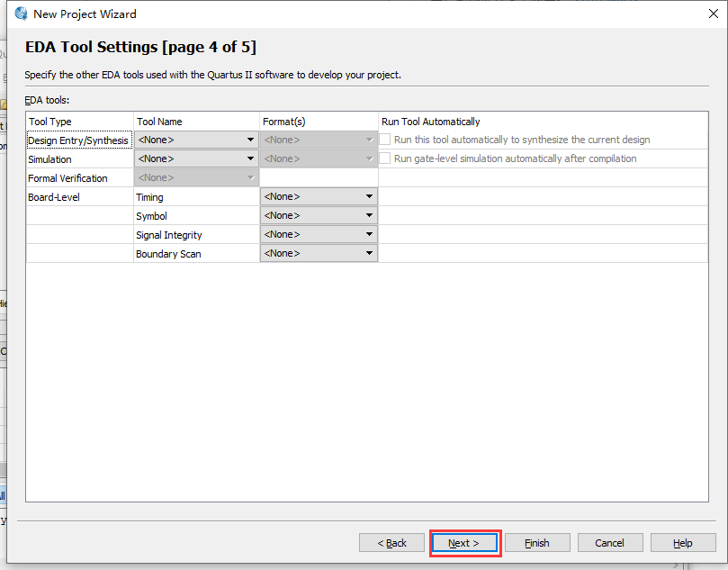The height and width of the screenshot is (570, 728).
Task: Select the Simulation tool type cell
Action: pyautogui.click(x=79, y=159)
